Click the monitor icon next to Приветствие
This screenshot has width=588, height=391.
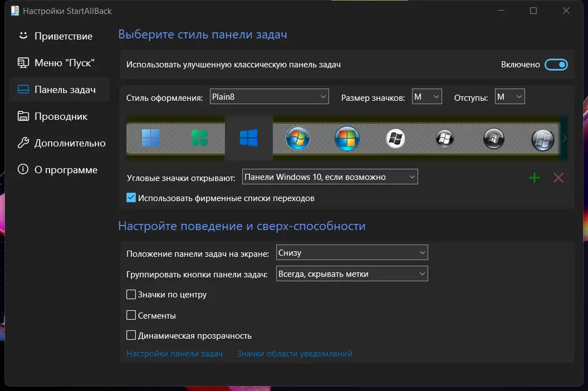pyautogui.click(x=22, y=36)
